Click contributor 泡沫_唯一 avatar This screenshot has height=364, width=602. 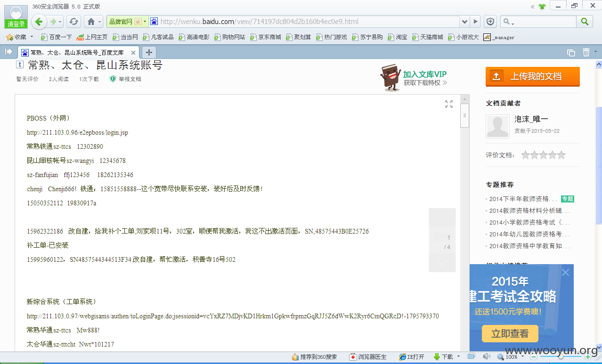[498, 126]
